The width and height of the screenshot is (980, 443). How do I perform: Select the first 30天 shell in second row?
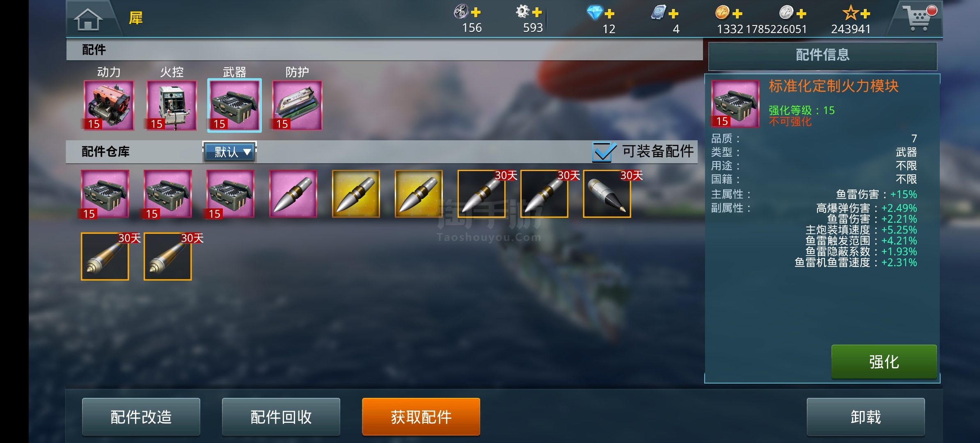(105, 256)
